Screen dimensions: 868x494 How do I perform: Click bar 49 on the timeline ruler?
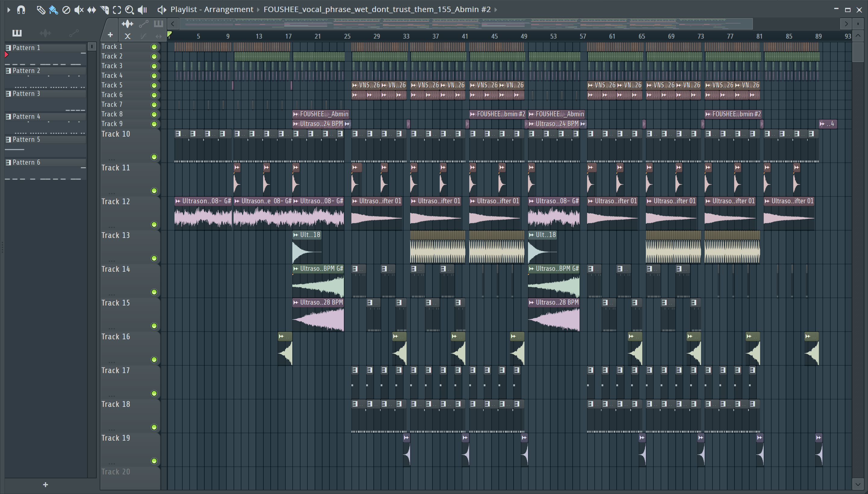(524, 36)
